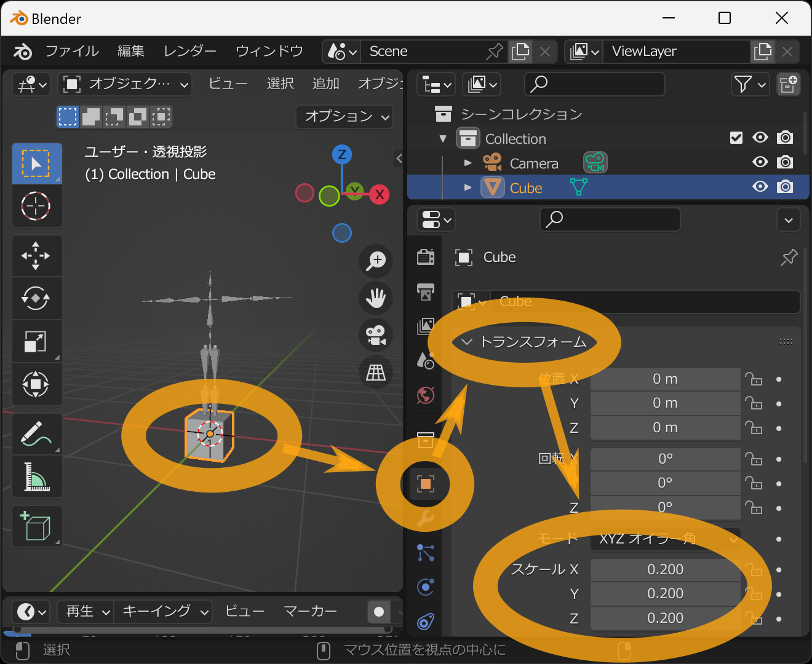Click the location X value field
The height and width of the screenshot is (664, 812).
pos(666,379)
